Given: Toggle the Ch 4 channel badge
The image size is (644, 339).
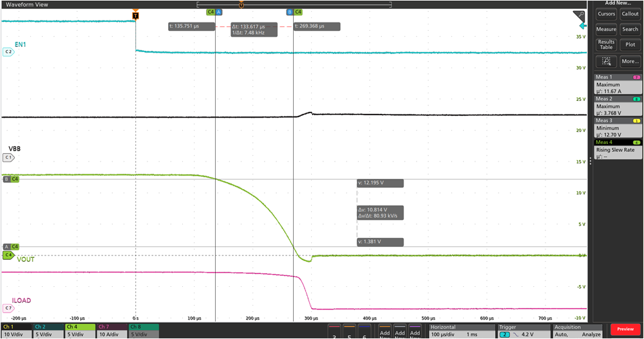Looking at the screenshot, I should pyautogui.click(x=79, y=331).
